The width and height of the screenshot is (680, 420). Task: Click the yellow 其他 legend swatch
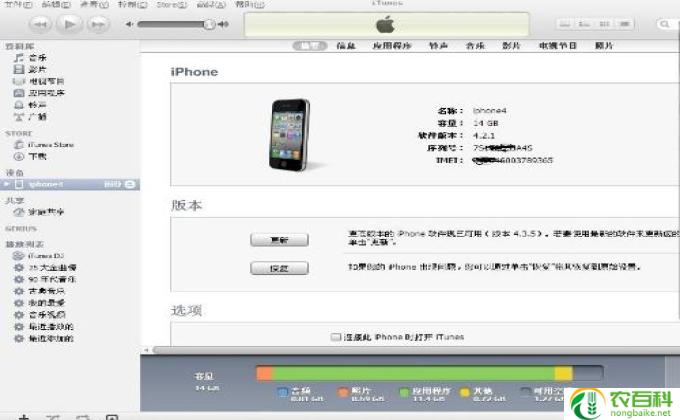(x=465, y=392)
